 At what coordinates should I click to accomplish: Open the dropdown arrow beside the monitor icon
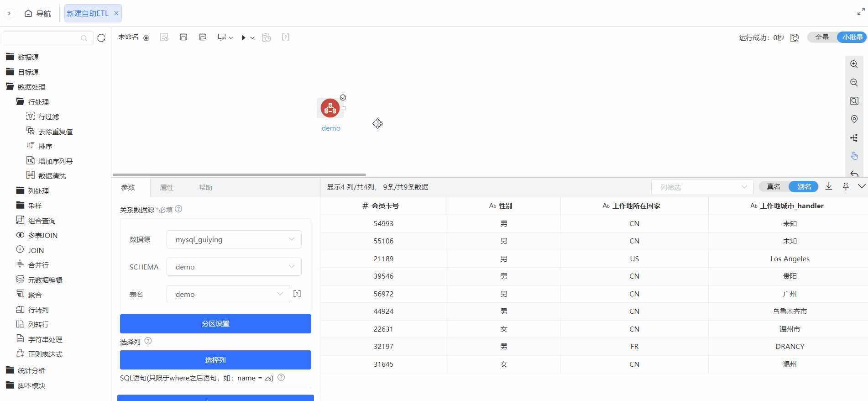click(x=231, y=38)
